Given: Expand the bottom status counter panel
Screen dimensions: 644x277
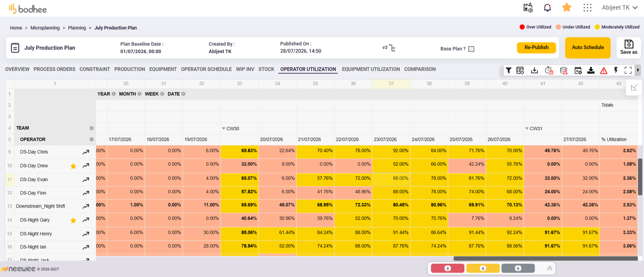Looking at the screenshot, I should (x=550, y=268).
